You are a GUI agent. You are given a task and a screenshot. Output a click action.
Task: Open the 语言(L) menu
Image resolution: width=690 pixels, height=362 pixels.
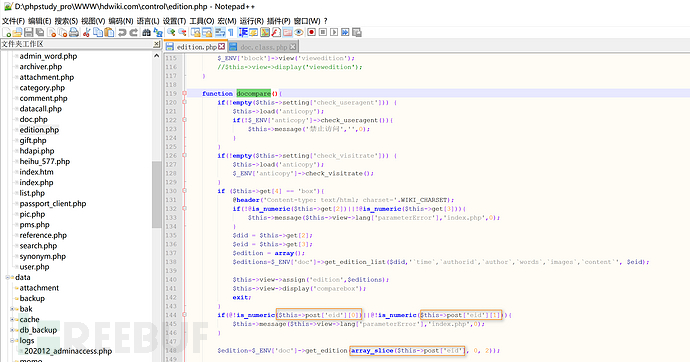pyautogui.click(x=148, y=21)
